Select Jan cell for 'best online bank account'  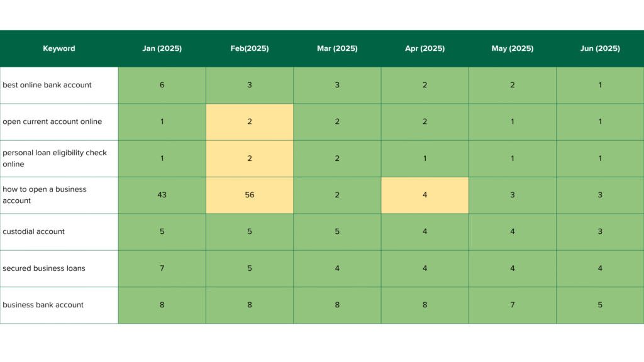tap(162, 85)
